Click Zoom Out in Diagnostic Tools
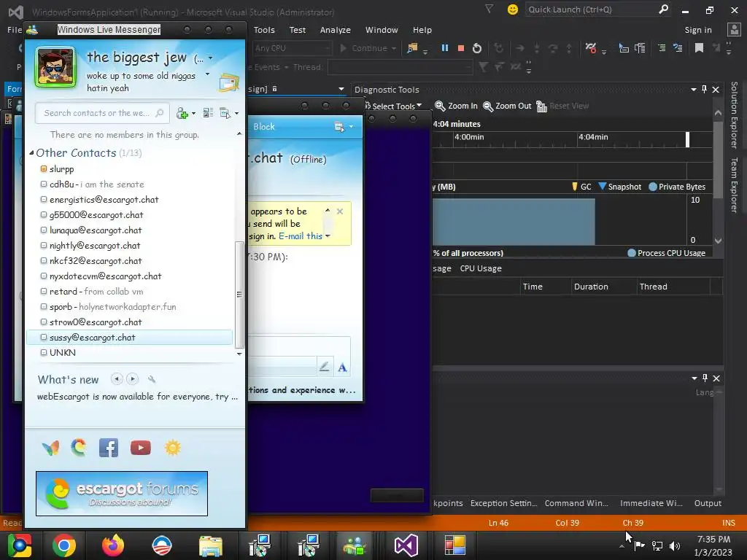The height and width of the screenshot is (560, 747). click(x=508, y=106)
